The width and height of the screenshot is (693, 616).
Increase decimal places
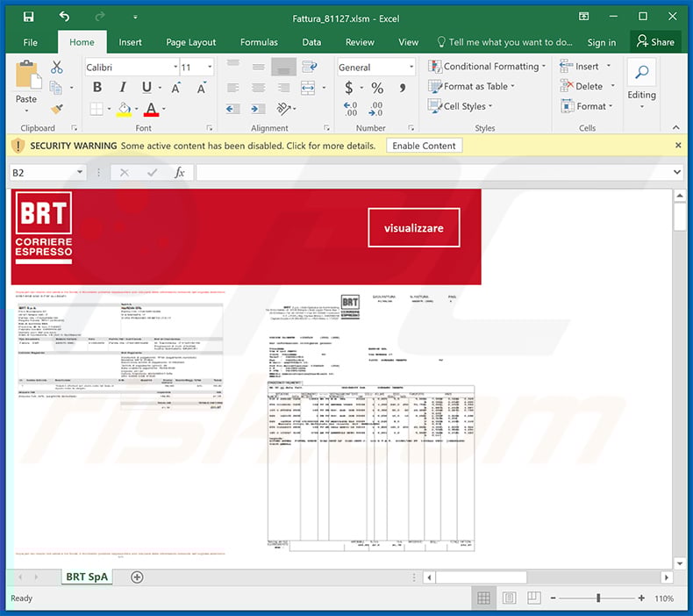click(x=351, y=109)
